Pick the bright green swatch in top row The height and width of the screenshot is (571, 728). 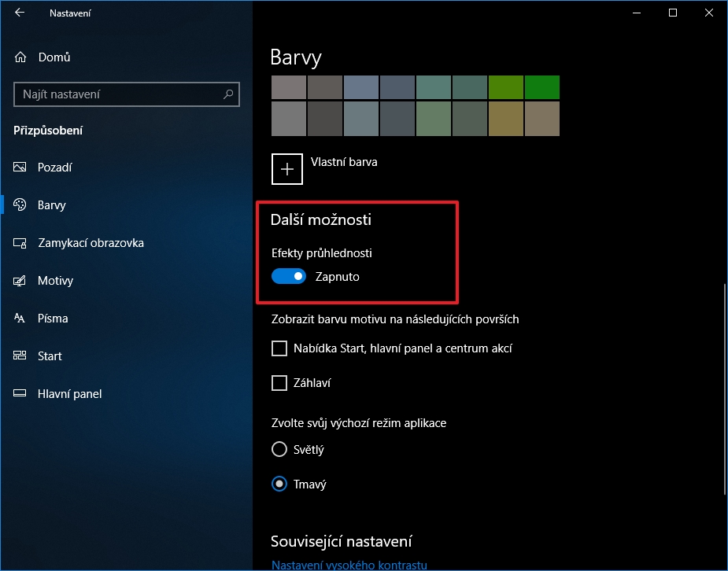click(541, 87)
